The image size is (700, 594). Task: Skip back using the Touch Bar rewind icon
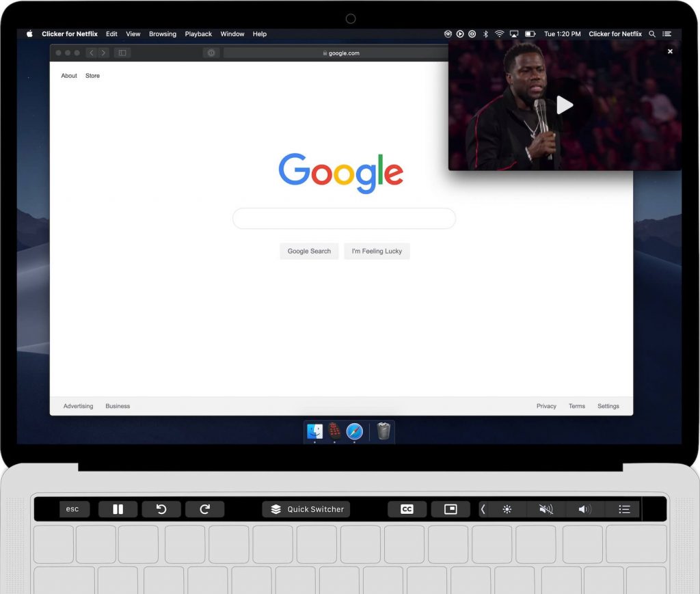point(161,509)
